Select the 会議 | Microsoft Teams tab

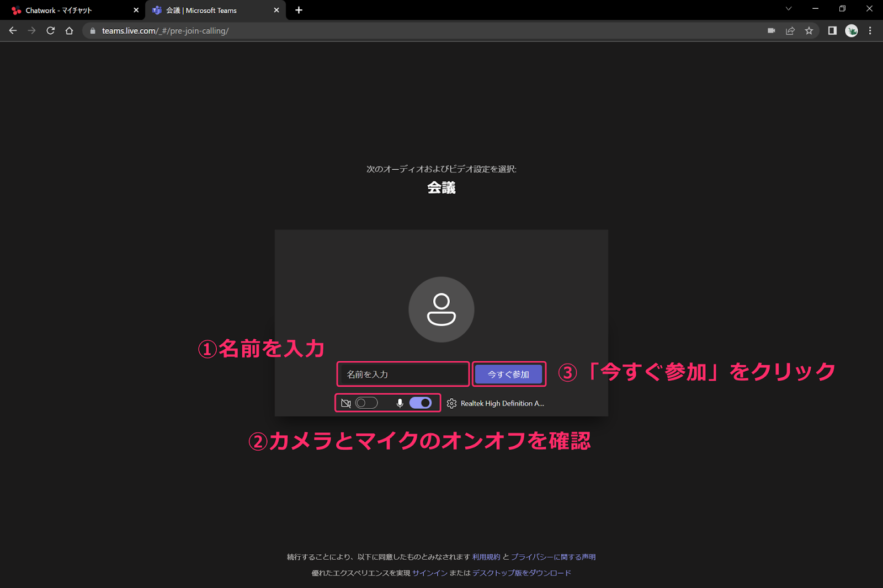(215, 10)
